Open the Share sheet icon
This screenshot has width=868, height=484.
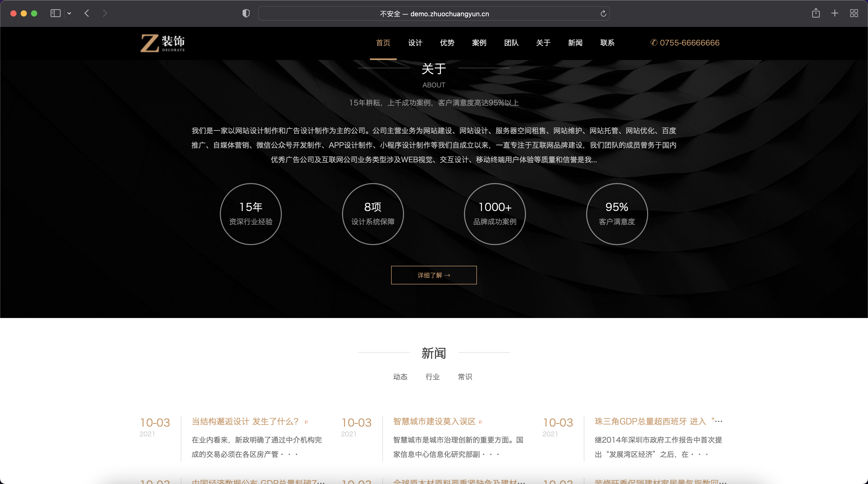coord(816,13)
